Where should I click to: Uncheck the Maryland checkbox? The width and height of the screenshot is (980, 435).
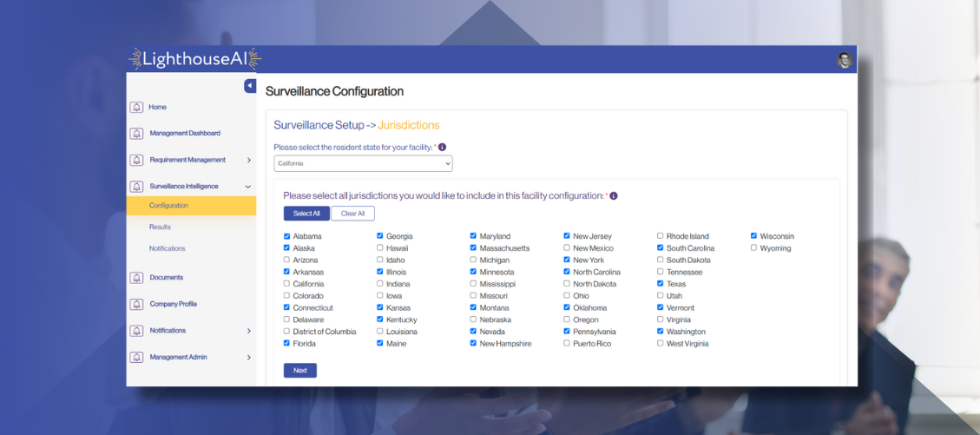pos(473,236)
